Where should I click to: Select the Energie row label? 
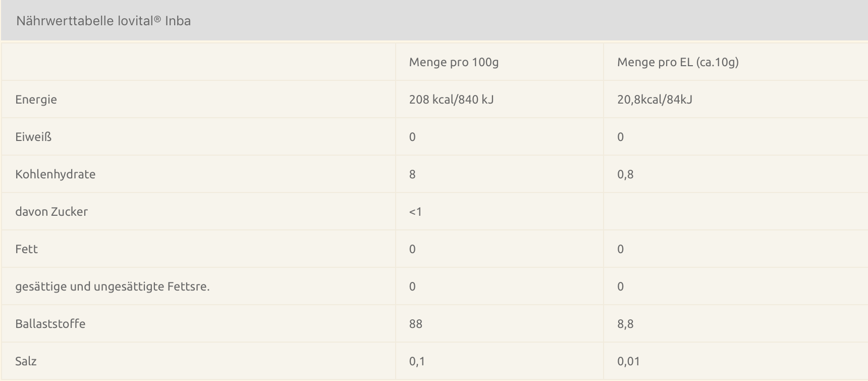tap(36, 100)
